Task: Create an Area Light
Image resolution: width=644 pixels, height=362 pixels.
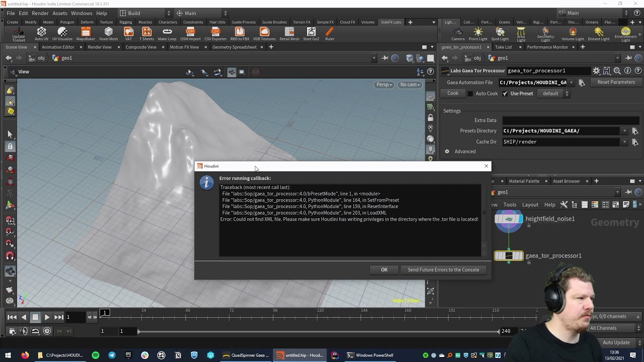Action: 521,35
